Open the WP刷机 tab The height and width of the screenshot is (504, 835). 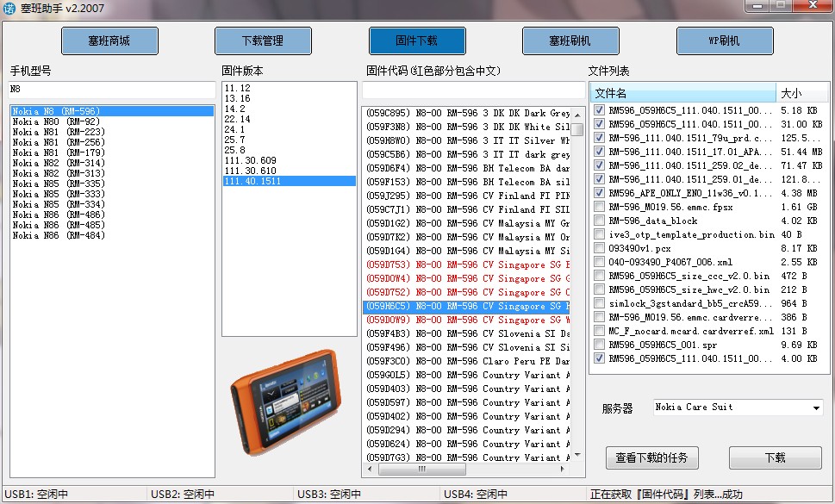[x=724, y=41]
